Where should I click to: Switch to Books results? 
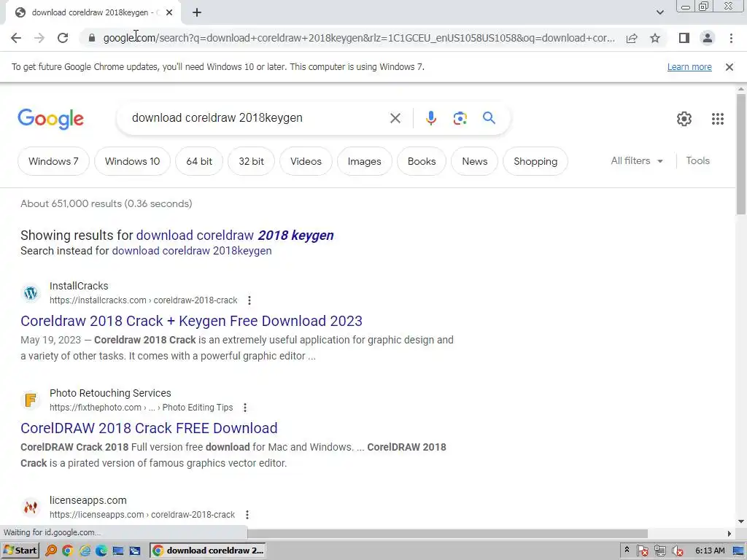coord(422,161)
